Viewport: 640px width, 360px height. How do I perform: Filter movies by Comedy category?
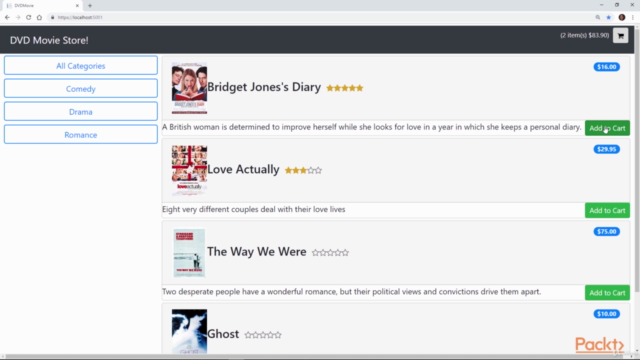[81, 89]
